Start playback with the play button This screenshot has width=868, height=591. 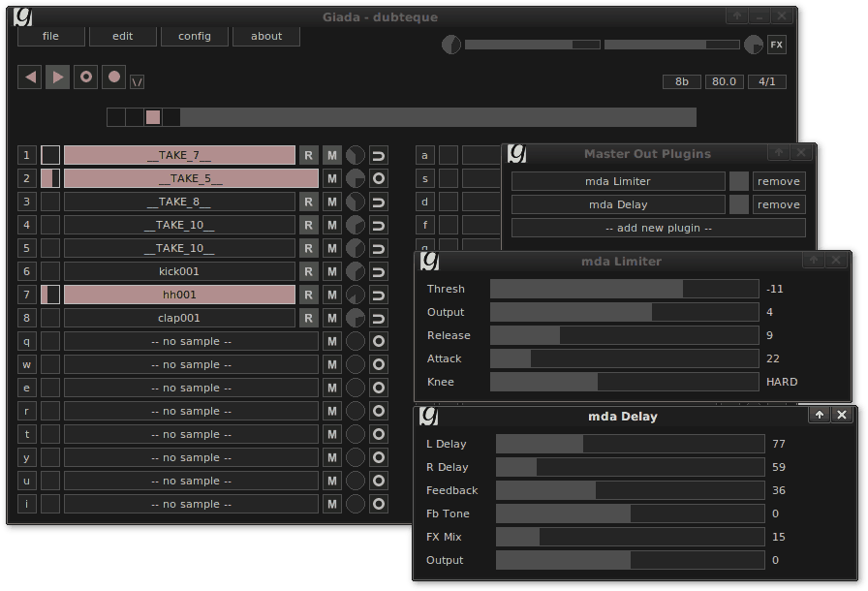57,77
